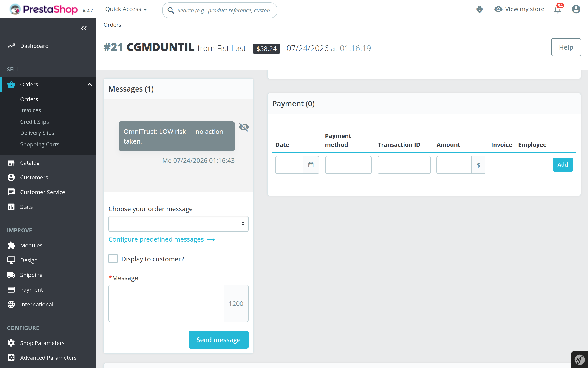Open the Advanced Parameters menu
This screenshot has height=368, width=588.
point(48,357)
